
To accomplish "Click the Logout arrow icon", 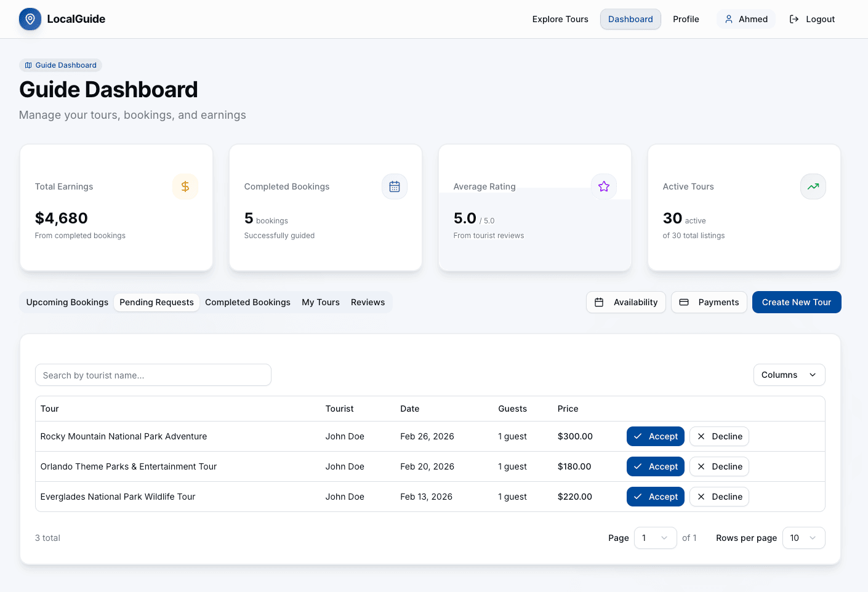I will [794, 19].
